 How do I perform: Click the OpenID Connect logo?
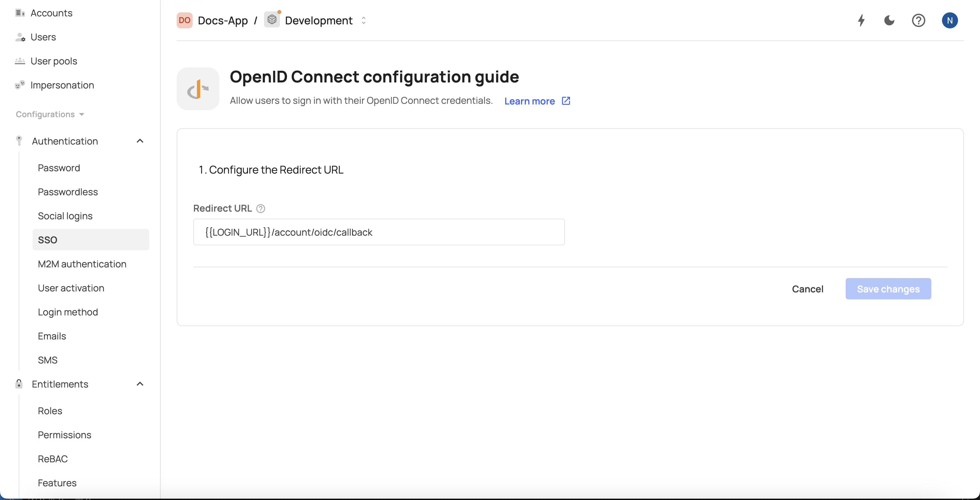198,88
